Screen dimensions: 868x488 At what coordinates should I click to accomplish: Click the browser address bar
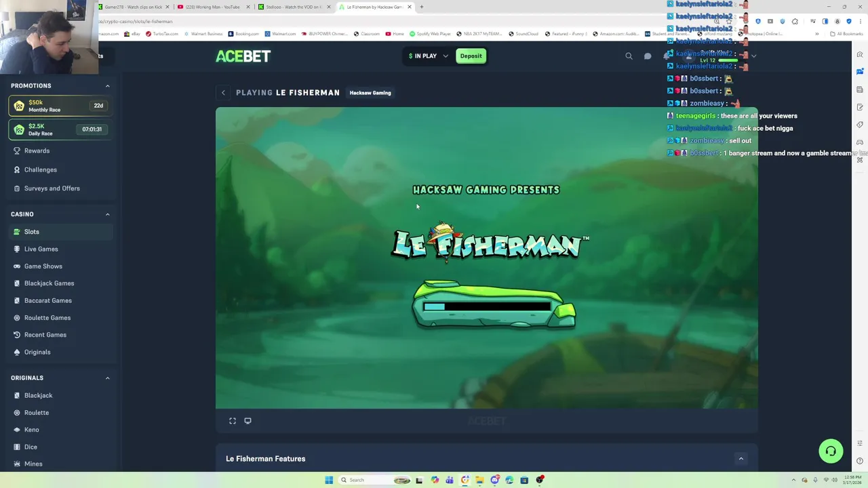point(400,21)
